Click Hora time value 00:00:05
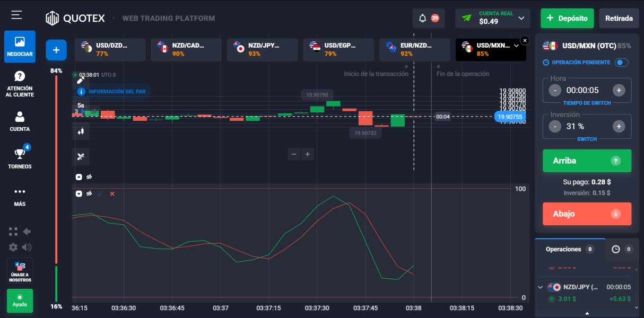Screen dimensions: 644x318 (582, 90)
